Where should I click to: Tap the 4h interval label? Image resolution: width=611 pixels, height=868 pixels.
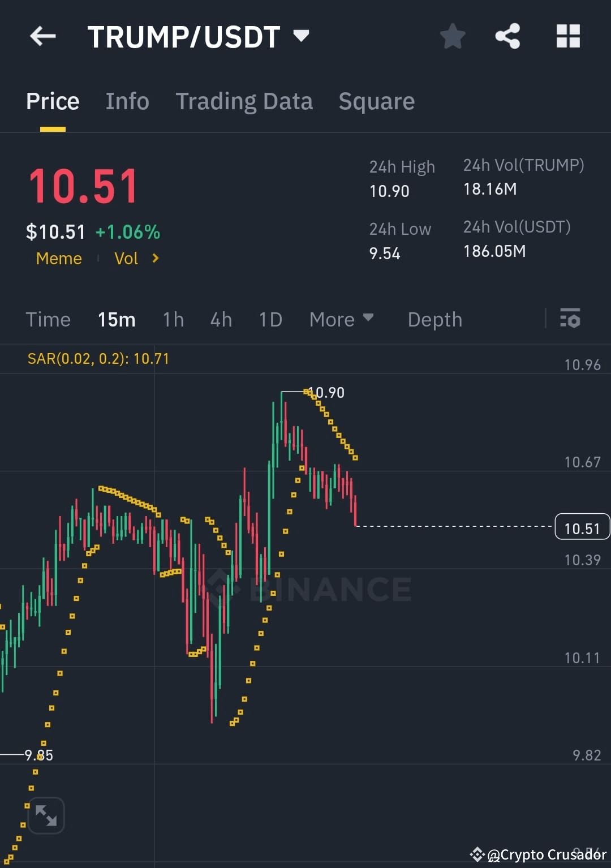(221, 319)
